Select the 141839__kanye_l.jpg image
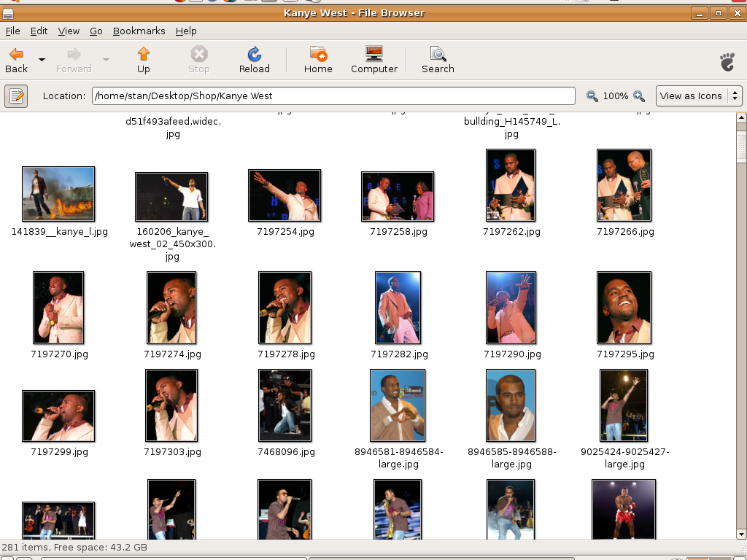This screenshot has height=560, width=747. [x=58, y=194]
